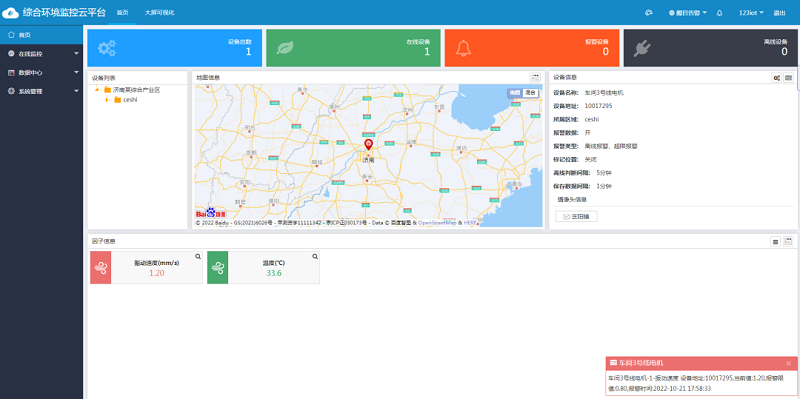Click the plug icon on offline devices card
800x399 pixels.
[642, 48]
